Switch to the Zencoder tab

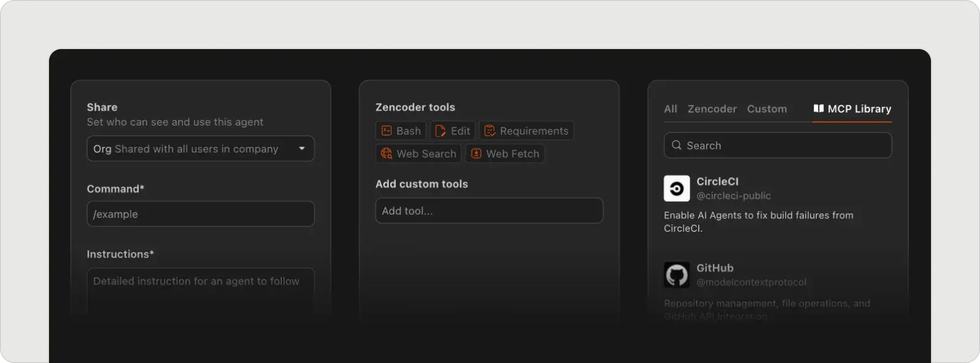tap(712, 109)
